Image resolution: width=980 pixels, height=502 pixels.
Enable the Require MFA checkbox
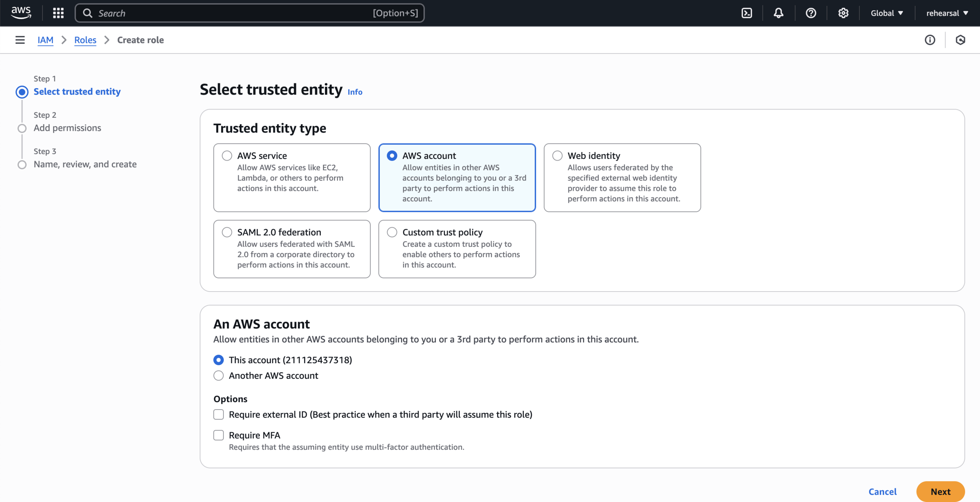click(219, 435)
